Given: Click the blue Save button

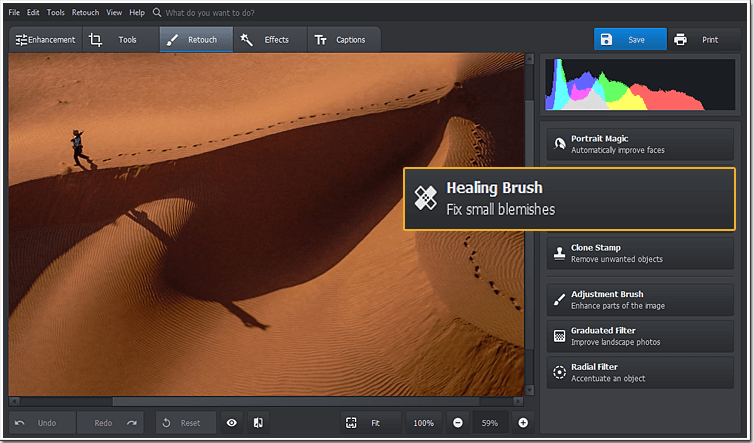Looking at the screenshot, I should click(630, 39).
